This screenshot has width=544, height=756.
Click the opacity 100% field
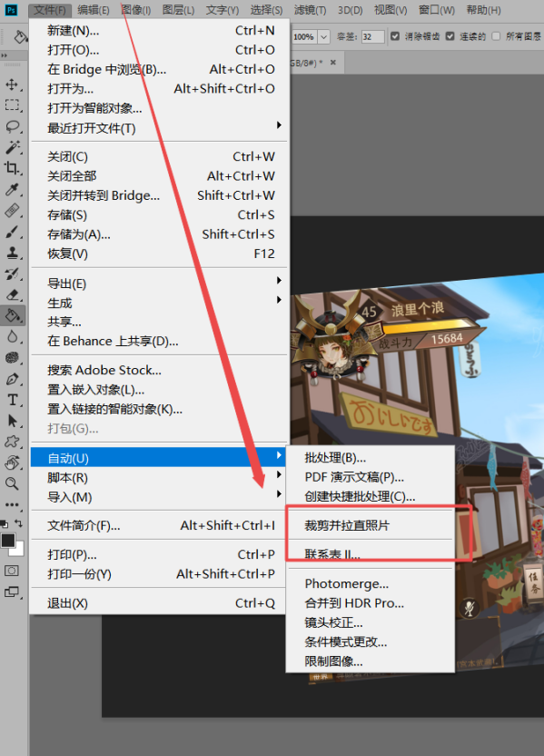coord(304,36)
